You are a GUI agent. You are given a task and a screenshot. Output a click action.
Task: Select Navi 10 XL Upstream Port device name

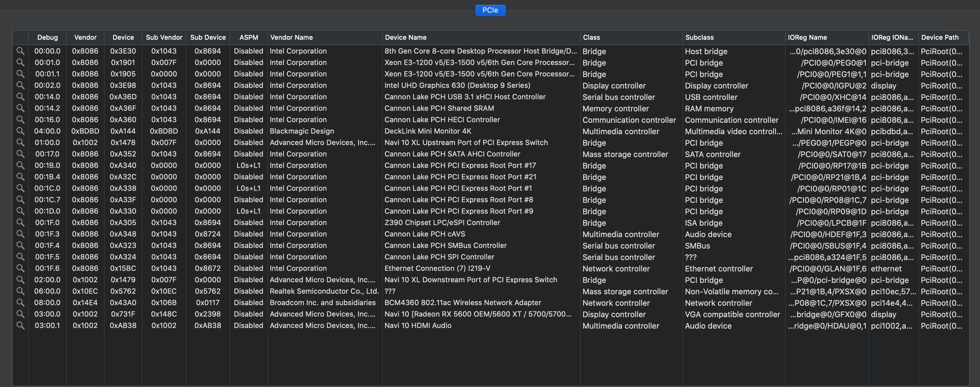click(x=466, y=142)
